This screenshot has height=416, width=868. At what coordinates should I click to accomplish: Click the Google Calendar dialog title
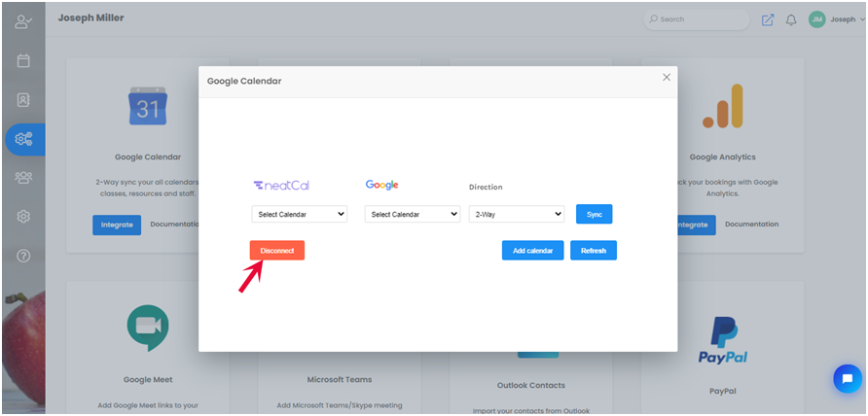pyautogui.click(x=244, y=82)
